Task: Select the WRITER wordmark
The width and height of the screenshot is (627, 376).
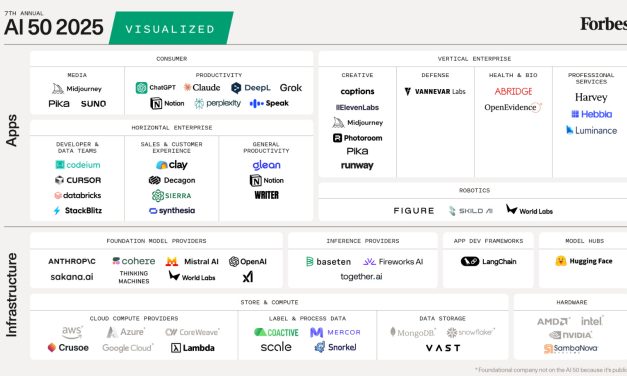Action: pos(266,195)
